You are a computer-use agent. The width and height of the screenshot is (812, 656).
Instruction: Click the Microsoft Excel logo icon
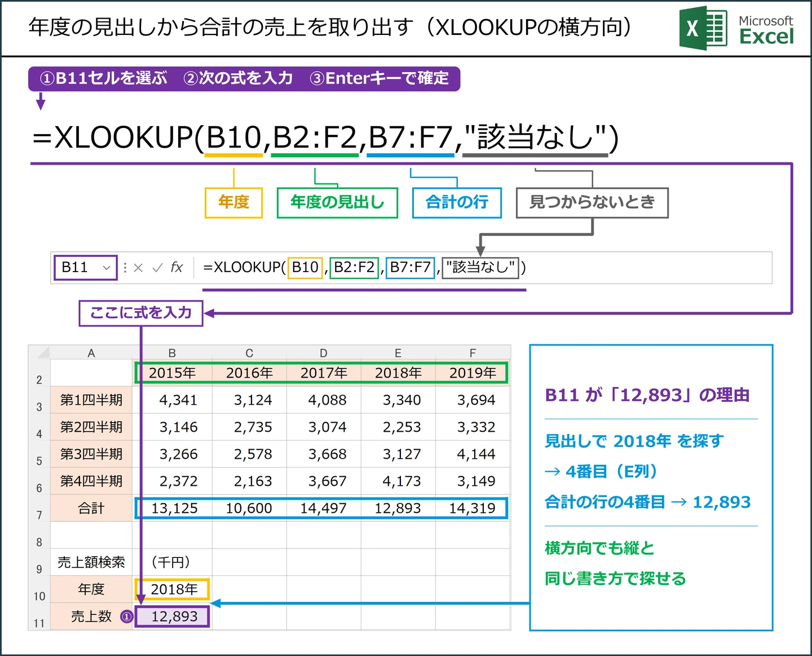click(703, 28)
